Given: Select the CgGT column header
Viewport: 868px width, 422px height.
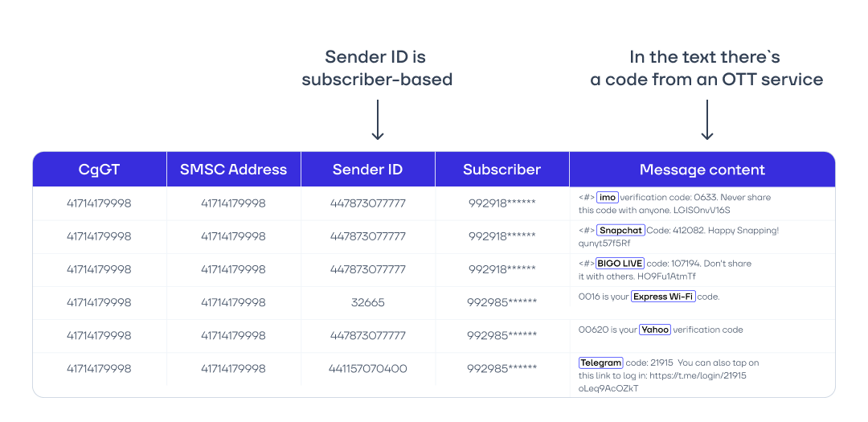Looking at the screenshot, I should click(99, 170).
